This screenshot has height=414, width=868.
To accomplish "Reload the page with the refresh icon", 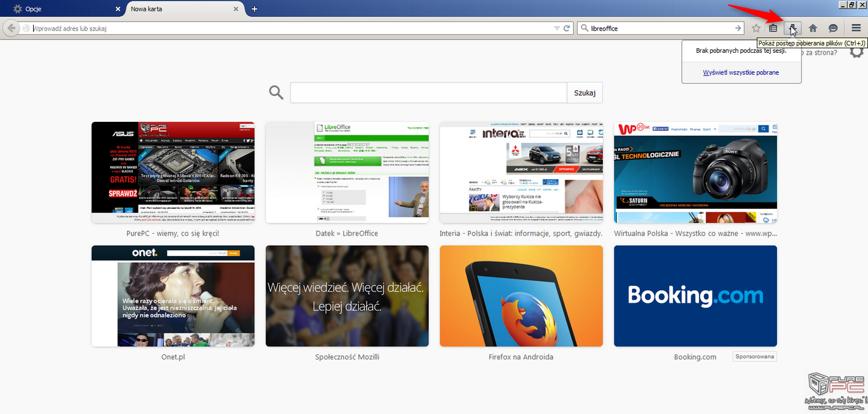I will 566,29.
